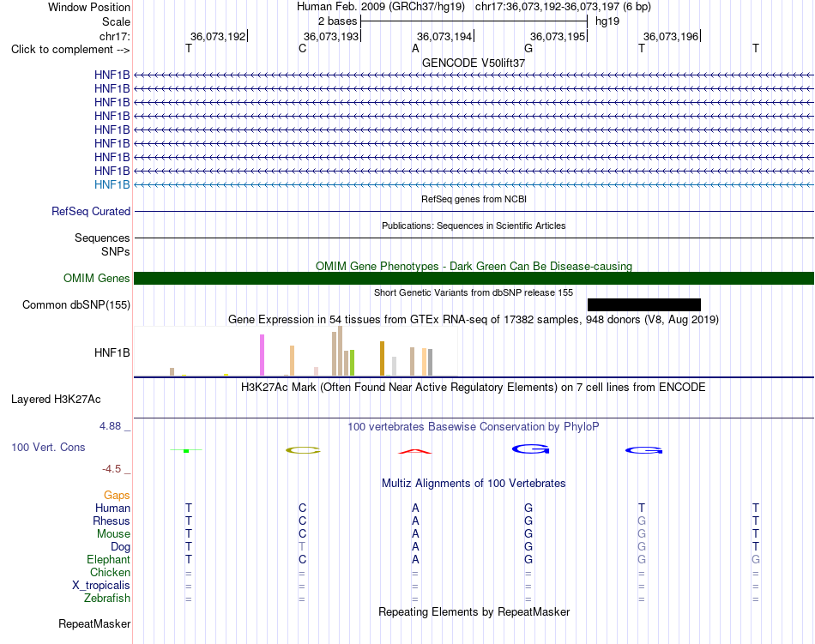Image resolution: width=815 pixels, height=644 pixels.
Task: Click the Window Position label
Action: 89,7
